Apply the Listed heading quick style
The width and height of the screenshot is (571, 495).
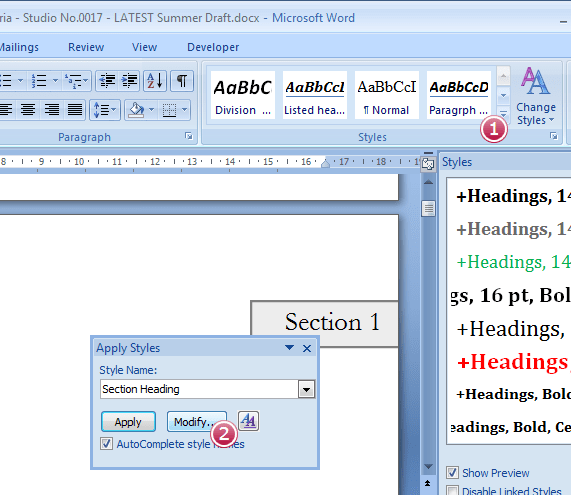coord(315,95)
